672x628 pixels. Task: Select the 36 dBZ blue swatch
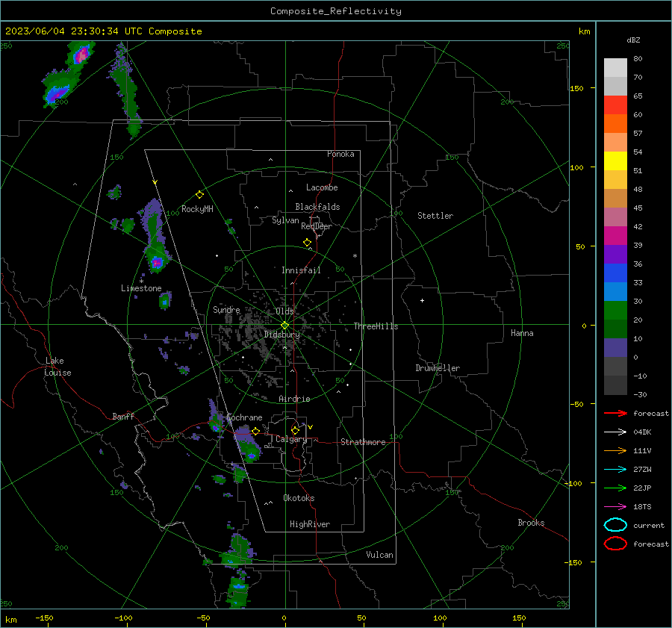[615, 273]
